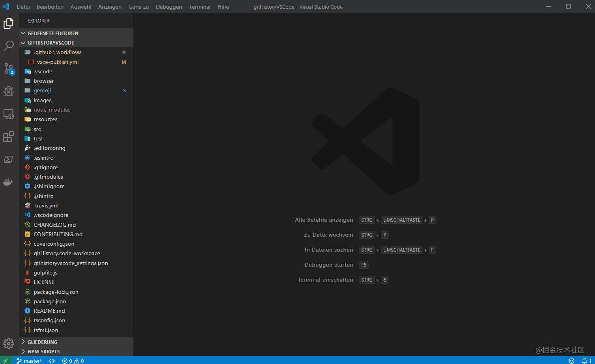Open the .gitignore file

(76, 167)
